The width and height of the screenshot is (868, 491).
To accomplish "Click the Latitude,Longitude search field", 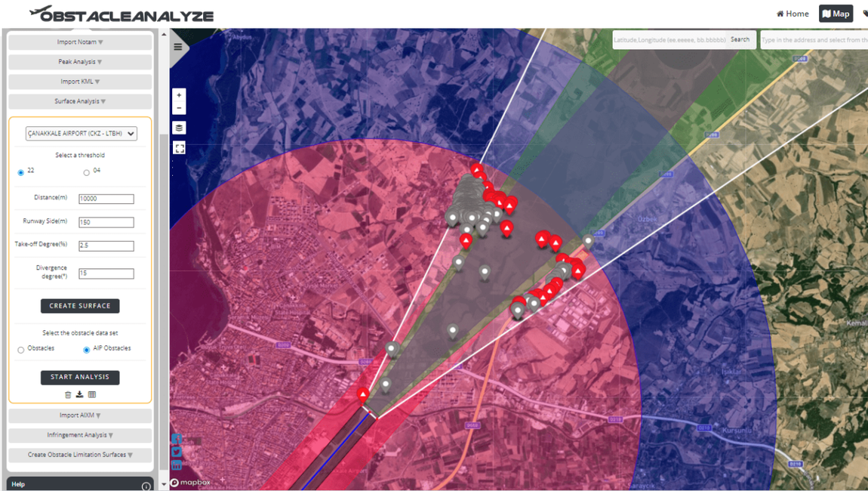I will [x=669, y=40].
